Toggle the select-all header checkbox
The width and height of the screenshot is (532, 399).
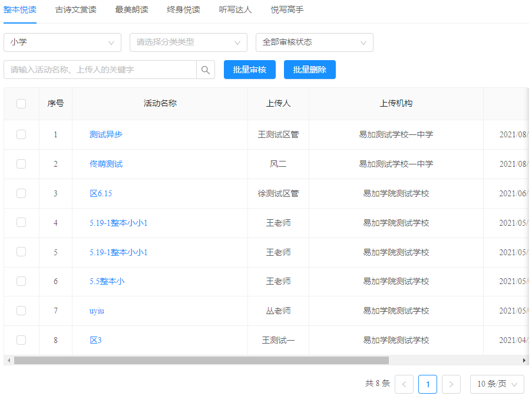[21, 104]
